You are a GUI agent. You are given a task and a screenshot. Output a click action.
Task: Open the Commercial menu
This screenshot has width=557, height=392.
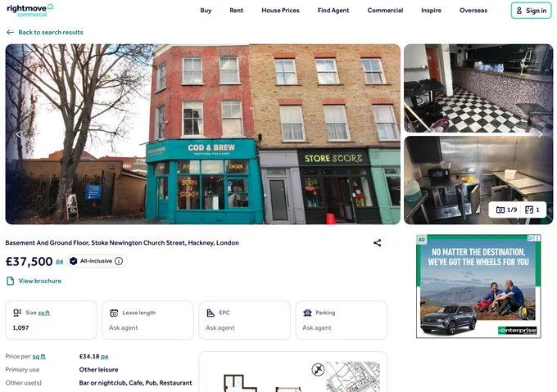pos(385,11)
